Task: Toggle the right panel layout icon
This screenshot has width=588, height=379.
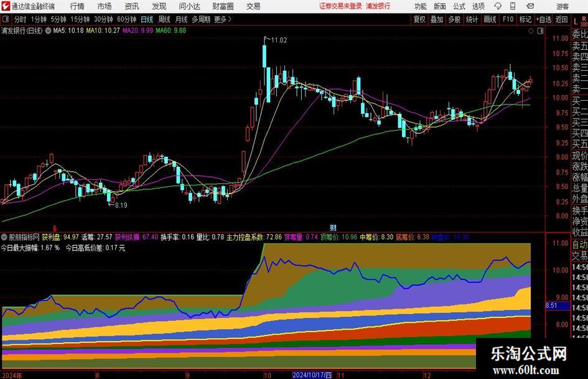Action: [540, 31]
